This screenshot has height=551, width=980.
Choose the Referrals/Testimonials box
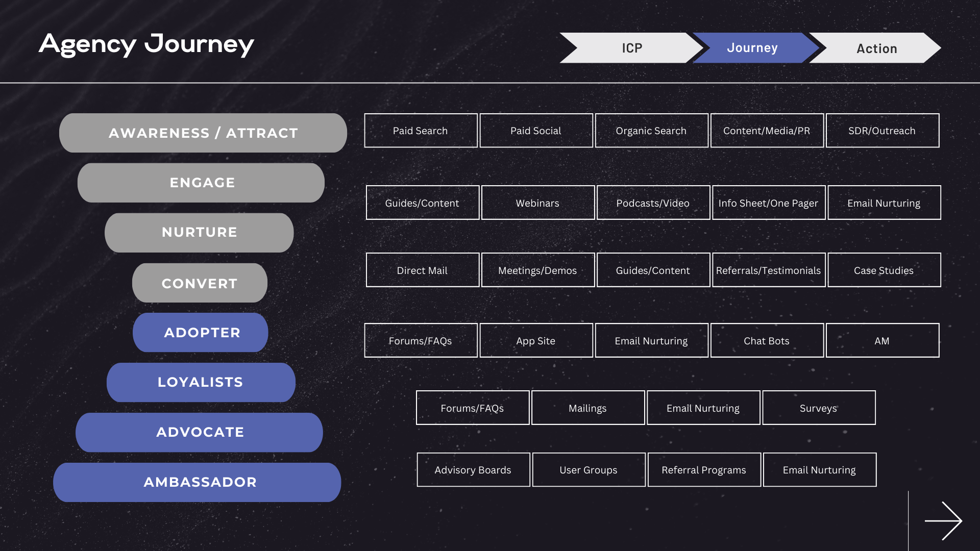(769, 270)
